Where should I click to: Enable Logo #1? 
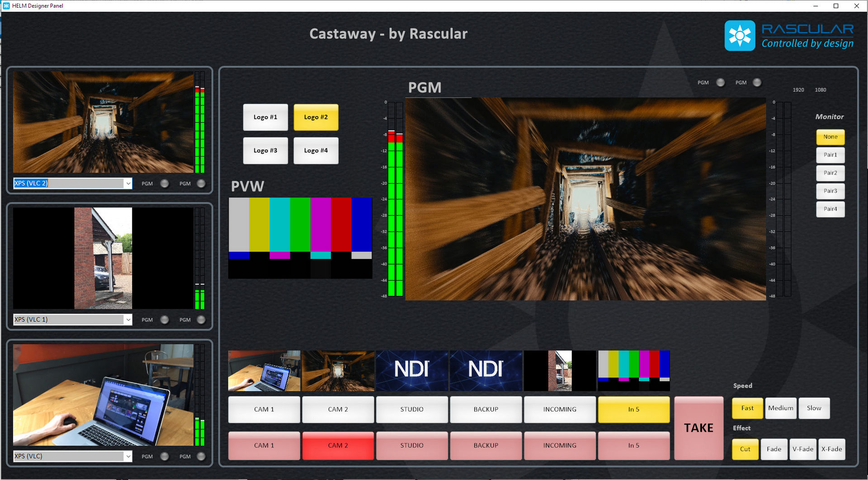265,117
